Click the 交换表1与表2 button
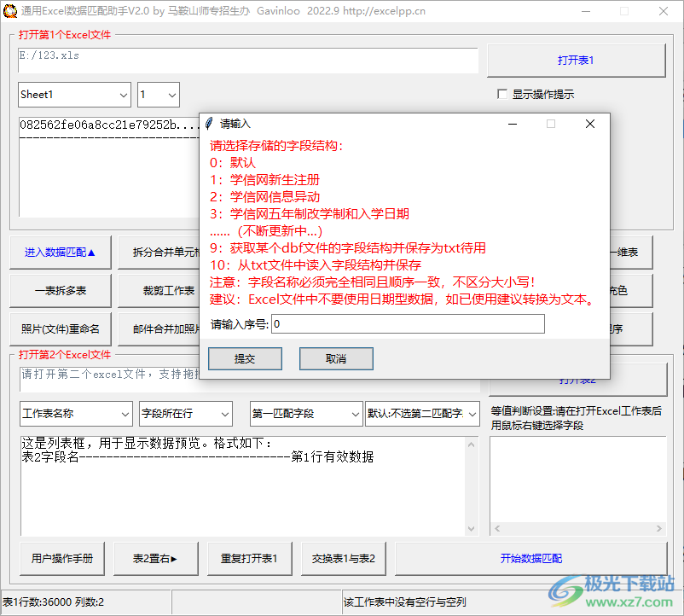 tap(344, 559)
